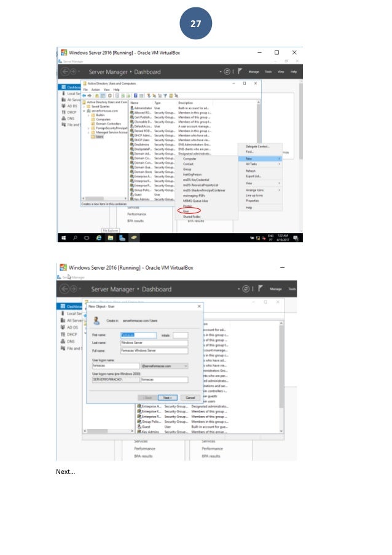Click the Back arrow in ADUC toolbar
The image size is (392, 555).
85,95
